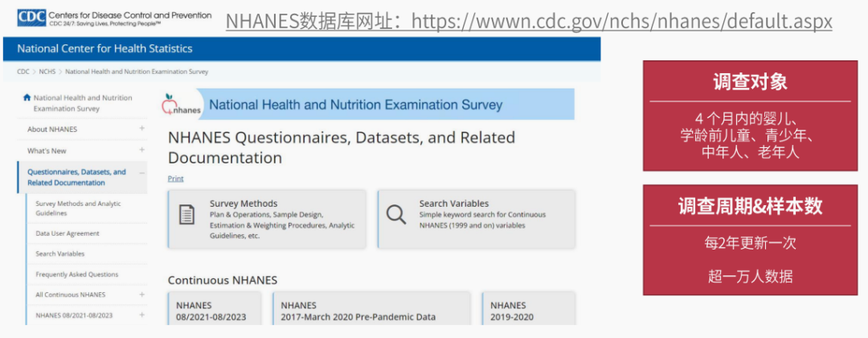Click the Continuous NHANES heading

click(223, 280)
